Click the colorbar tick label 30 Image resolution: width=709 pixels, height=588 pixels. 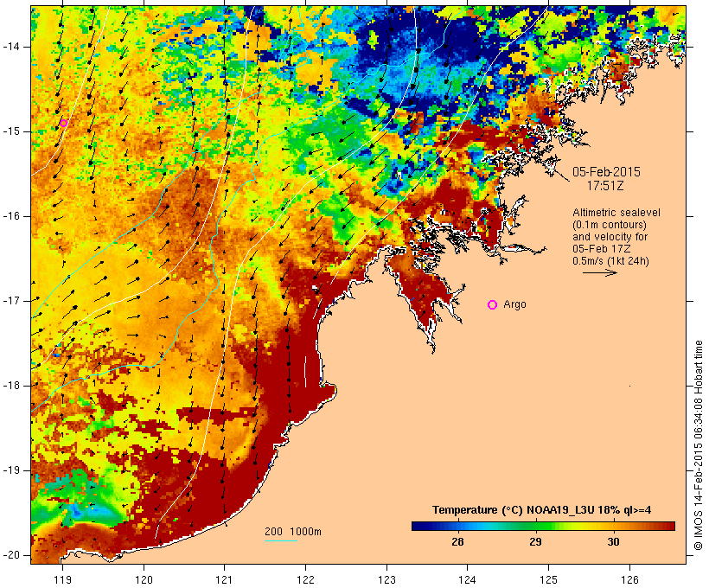pos(613,542)
